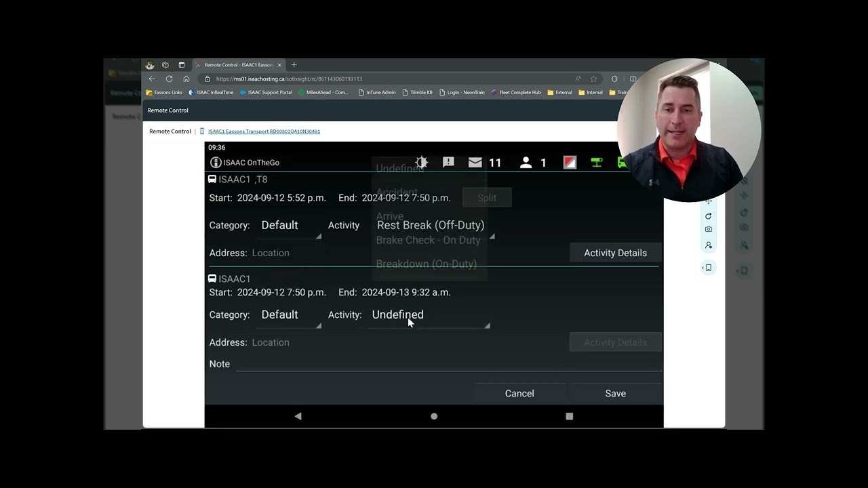Go to the browser home page

tap(186, 79)
